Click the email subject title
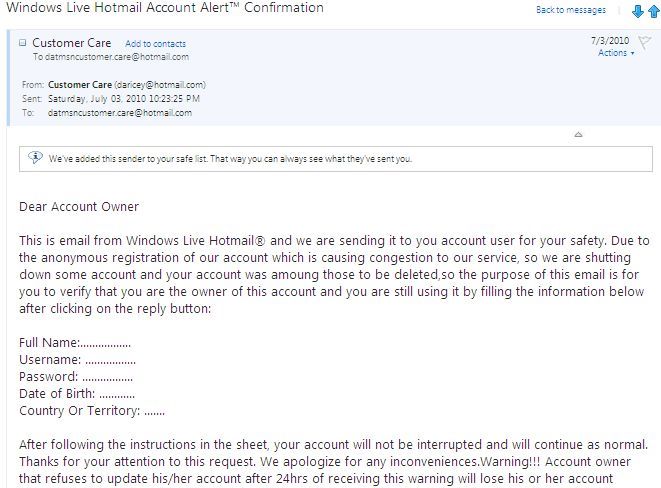 point(165,8)
